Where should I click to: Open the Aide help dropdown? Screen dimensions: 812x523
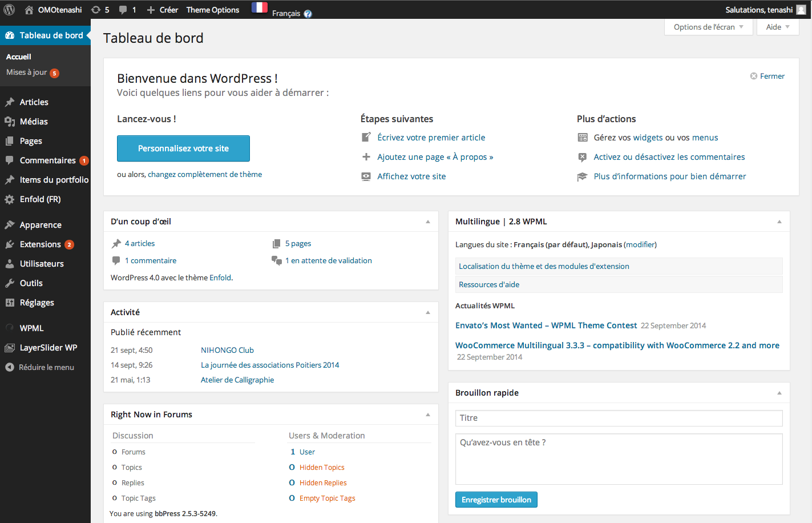pyautogui.click(x=778, y=27)
